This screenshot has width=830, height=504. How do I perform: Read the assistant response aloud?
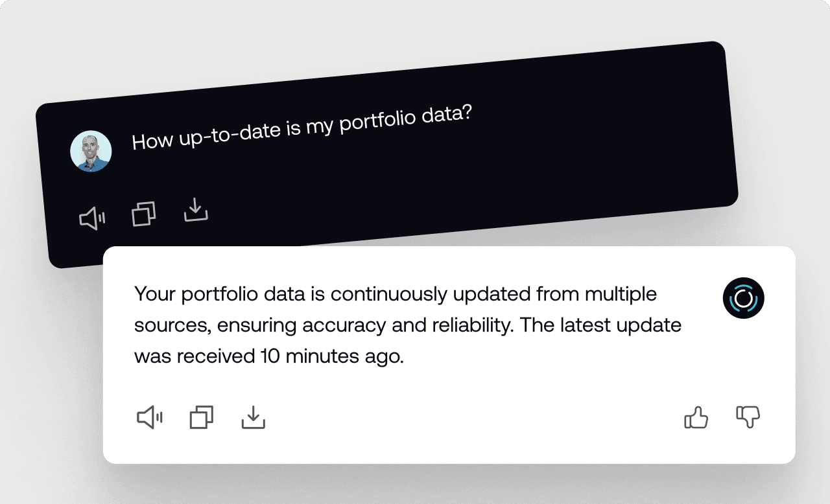point(149,418)
